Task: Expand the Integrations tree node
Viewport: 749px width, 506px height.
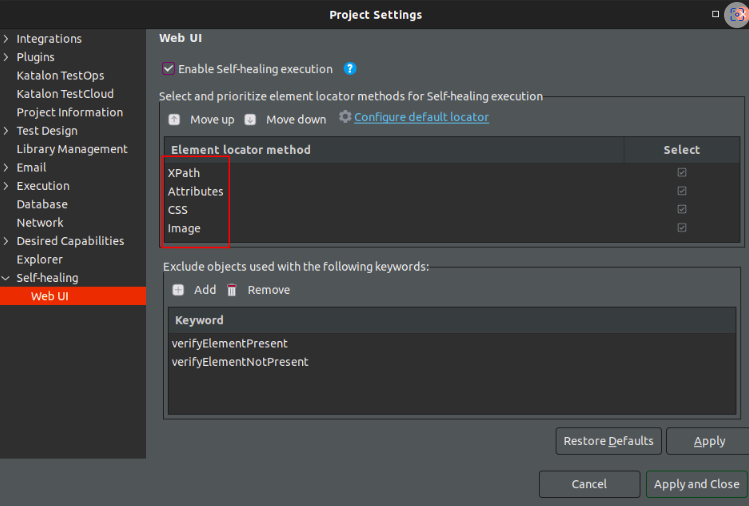Action: point(7,39)
